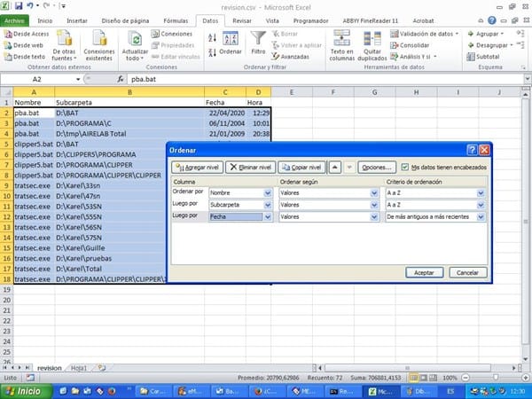Open the Windows Inicio start button
This screenshot has width=532, height=399.
(x=23, y=390)
